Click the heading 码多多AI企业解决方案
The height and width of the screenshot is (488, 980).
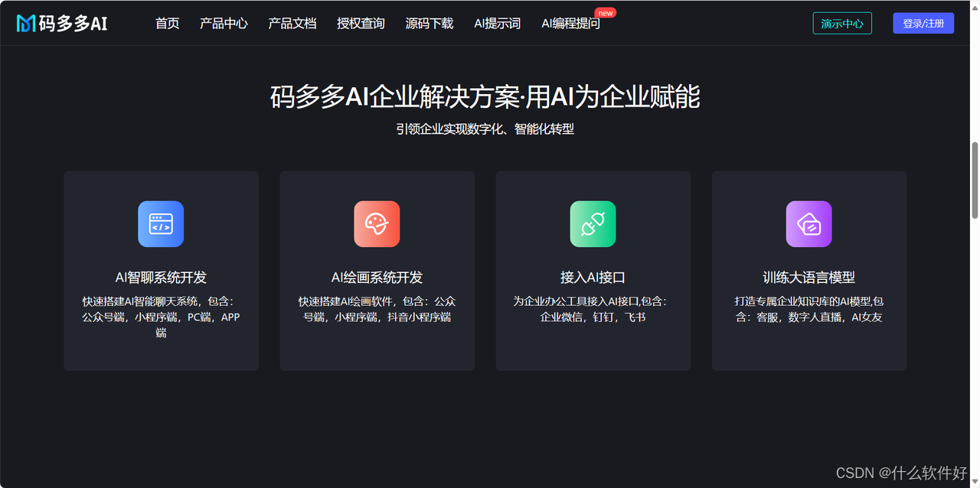[485, 97]
